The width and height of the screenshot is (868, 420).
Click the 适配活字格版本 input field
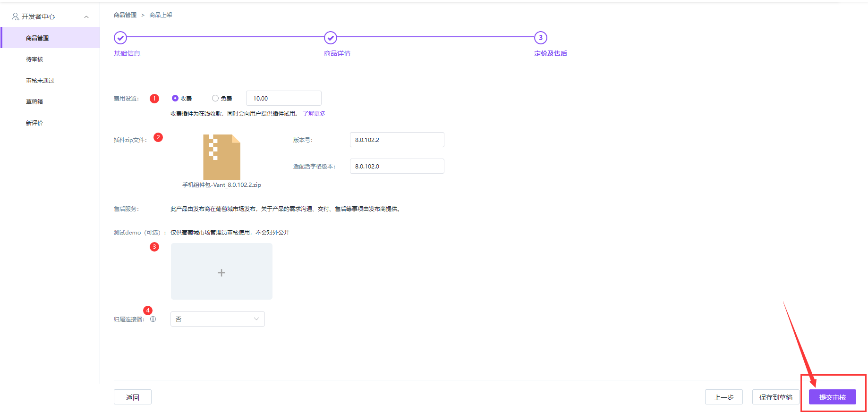[x=397, y=166]
